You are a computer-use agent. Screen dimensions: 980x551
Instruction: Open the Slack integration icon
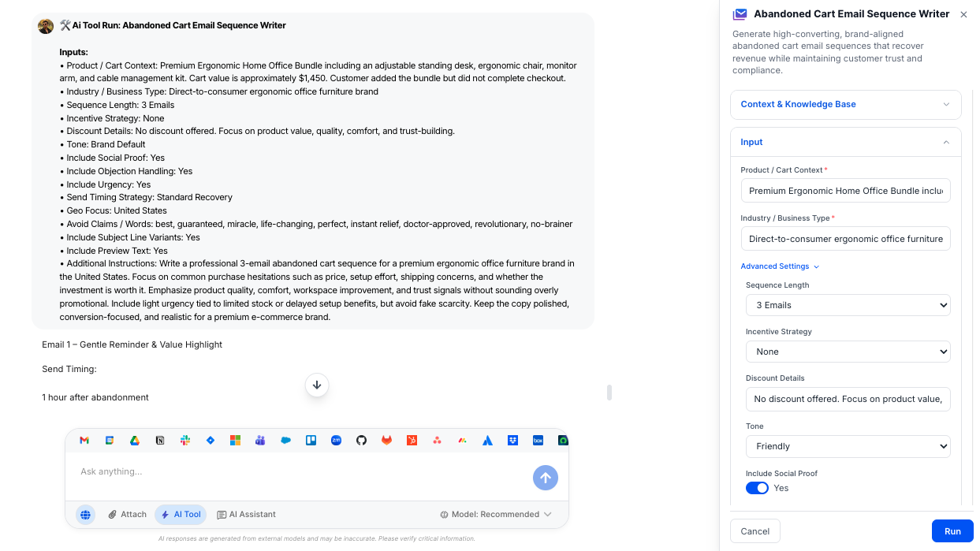point(185,440)
